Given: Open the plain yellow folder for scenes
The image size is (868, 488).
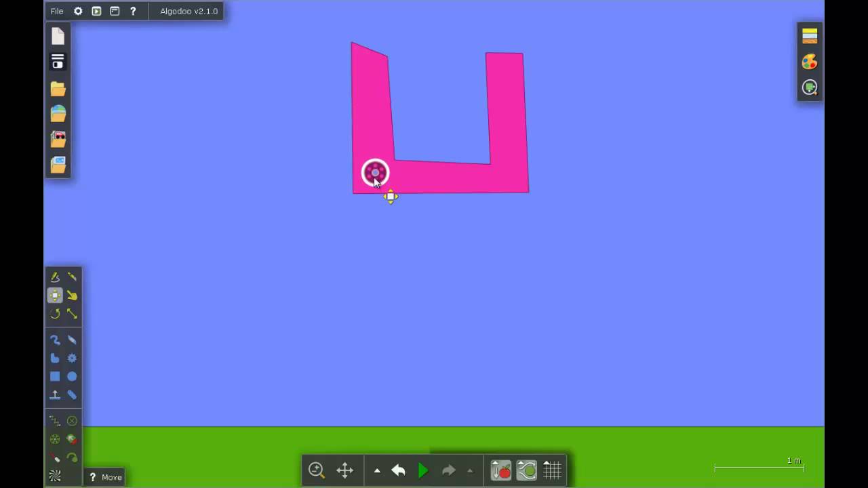Looking at the screenshot, I should [x=58, y=89].
